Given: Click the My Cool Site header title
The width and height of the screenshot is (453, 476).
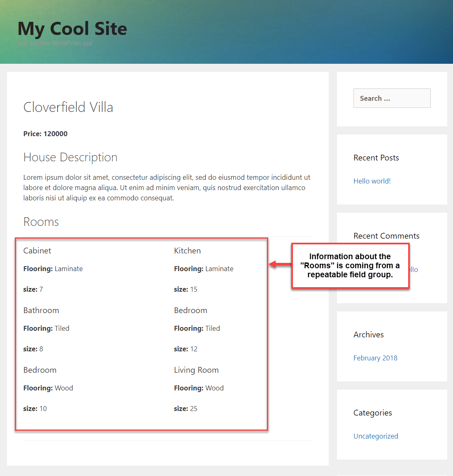Looking at the screenshot, I should (x=72, y=28).
